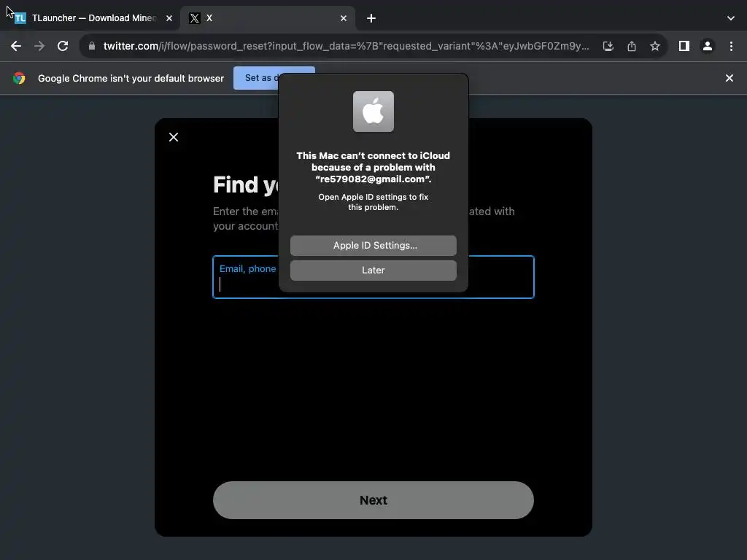Click the Set as default button
The height and width of the screenshot is (560, 747).
coord(256,78)
